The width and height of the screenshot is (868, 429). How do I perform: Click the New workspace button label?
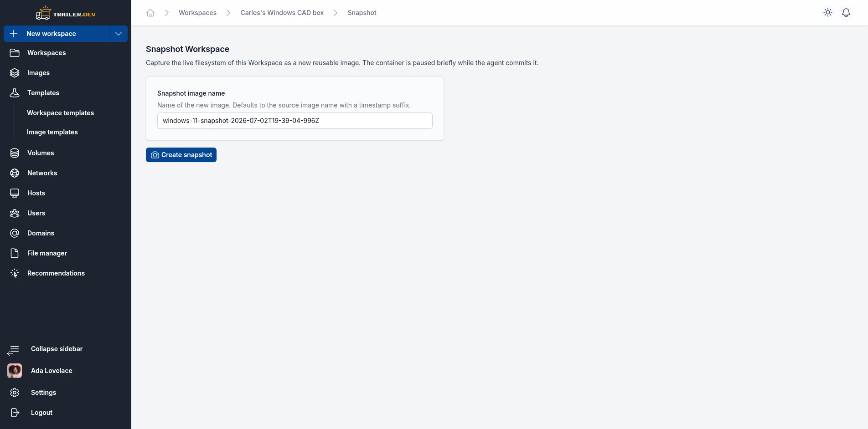(51, 34)
